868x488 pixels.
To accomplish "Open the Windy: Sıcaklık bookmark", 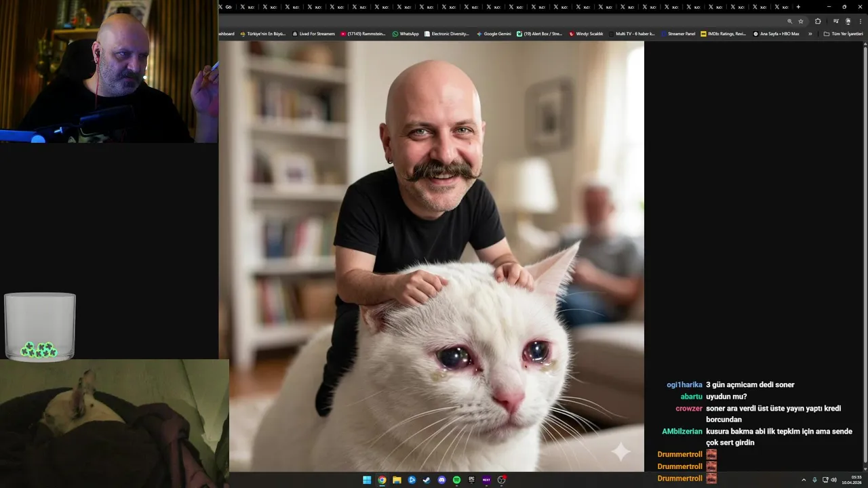I will (586, 33).
